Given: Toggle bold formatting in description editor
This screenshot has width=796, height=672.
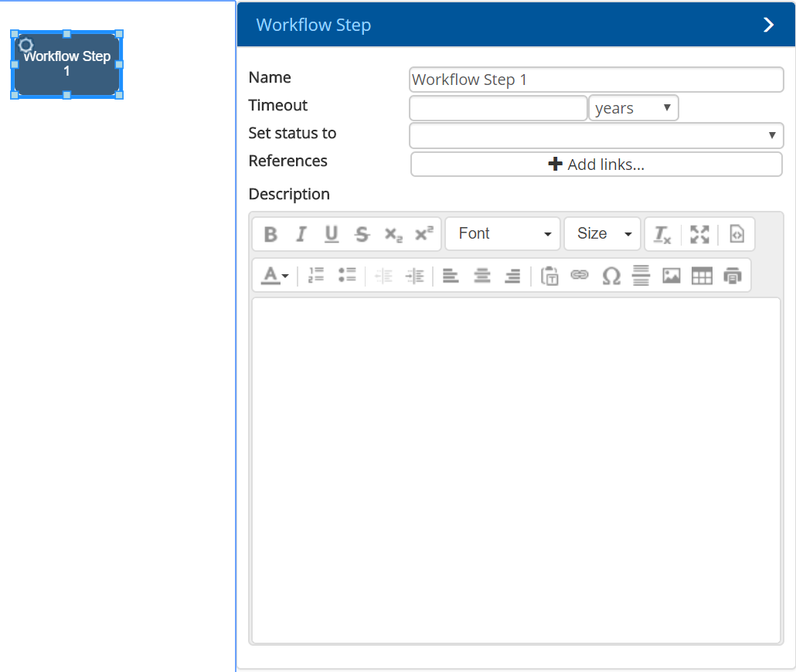Looking at the screenshot, I should click(270, 234).
